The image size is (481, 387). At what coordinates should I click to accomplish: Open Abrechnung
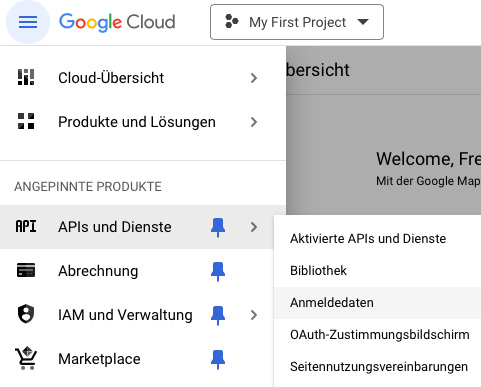click(137, 271)
